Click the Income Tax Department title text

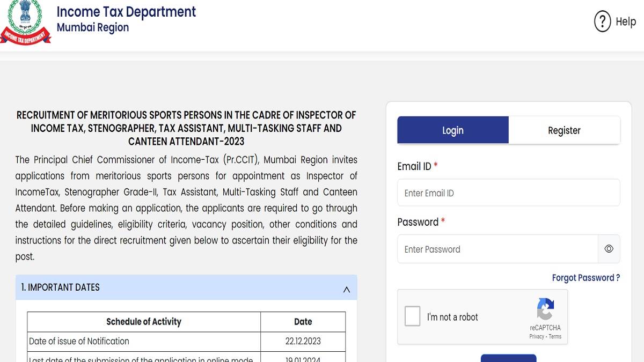point(126,12)
